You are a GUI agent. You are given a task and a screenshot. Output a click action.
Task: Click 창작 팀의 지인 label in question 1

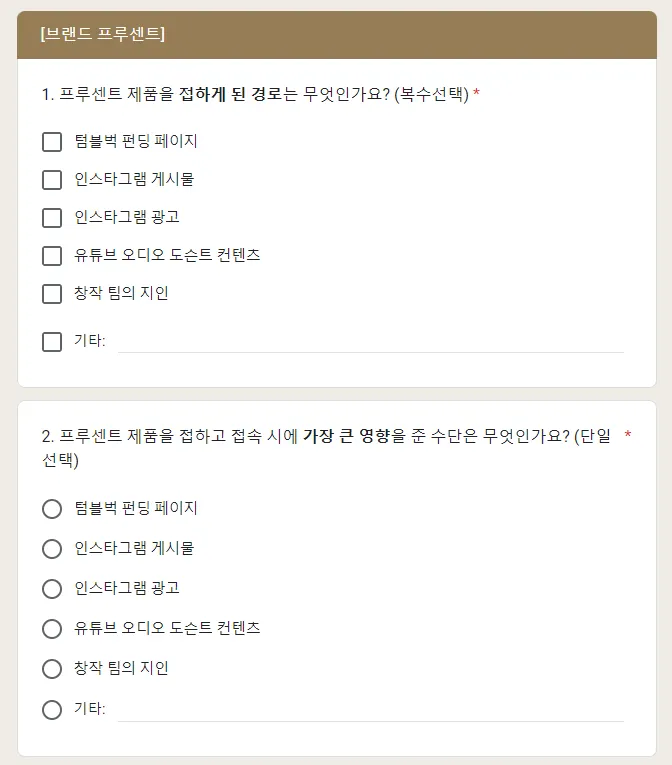122,293
